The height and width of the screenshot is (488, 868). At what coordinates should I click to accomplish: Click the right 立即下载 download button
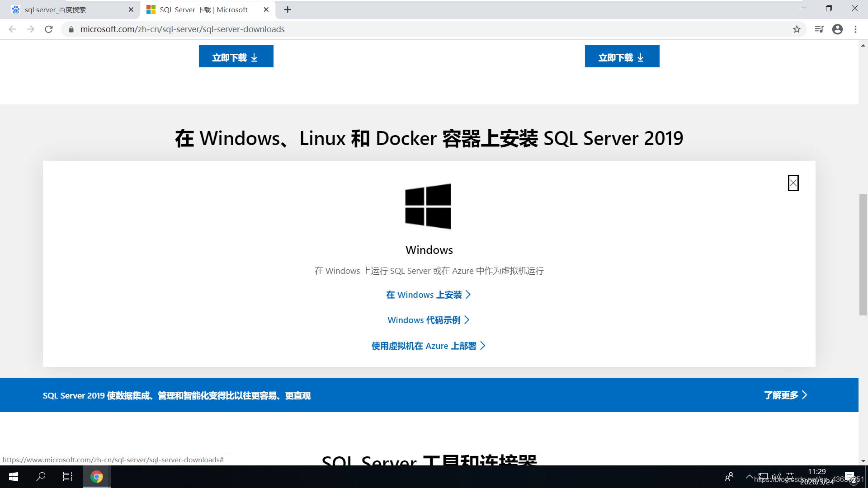pos(622,56)
